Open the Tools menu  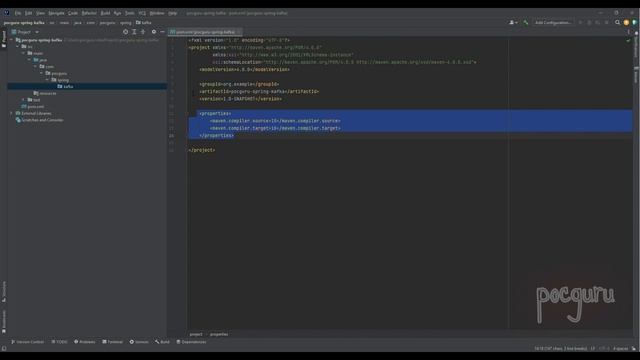pos(130,13)
